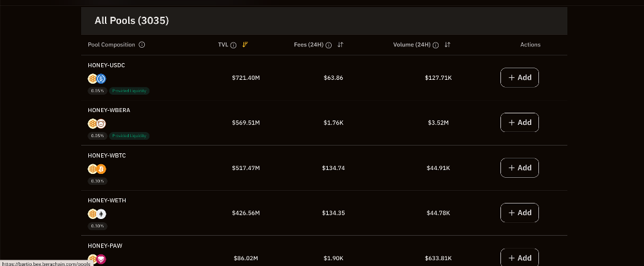Click Provided Liquidity badge in HONEY-USDC row
This screenshot has height=266, width=644.
(x=129, y=91)
